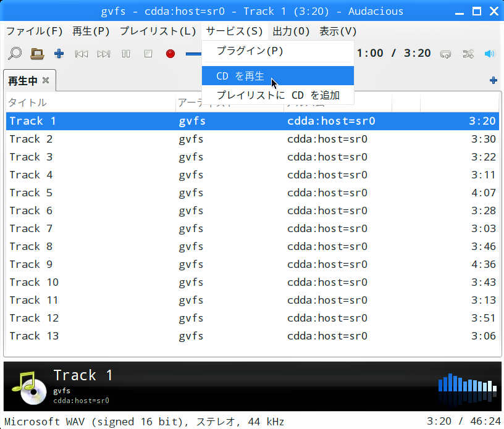504x429 pixels.
Task: Toggle repeat mode
Action: point(445,54)
